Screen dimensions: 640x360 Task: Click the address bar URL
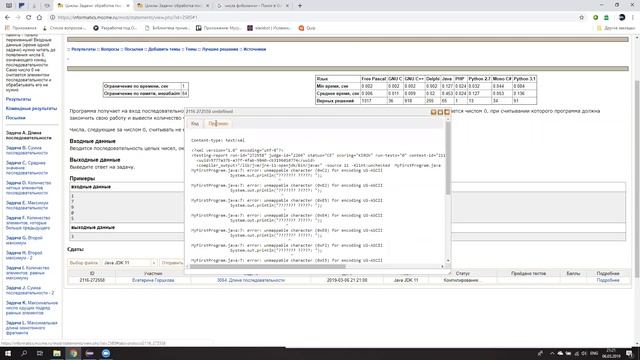[127, 18]
